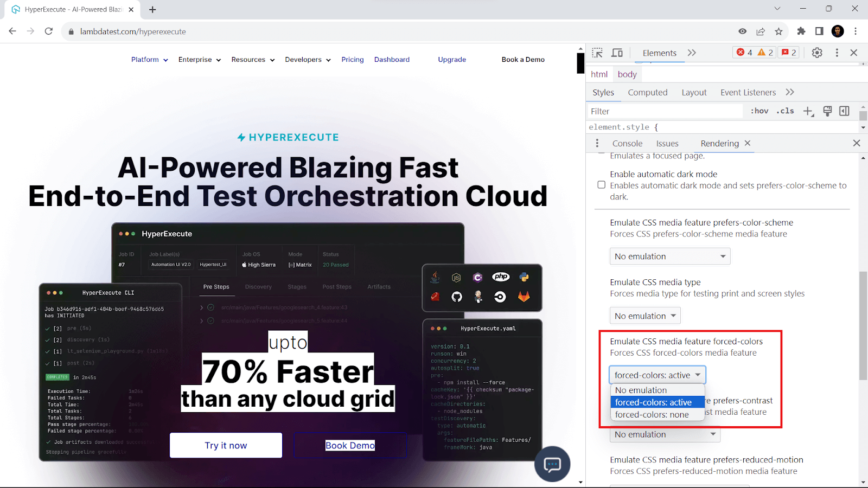Screen dimensions: 868x488
Task: Reload the current page
Action: [x=49, y=31]
